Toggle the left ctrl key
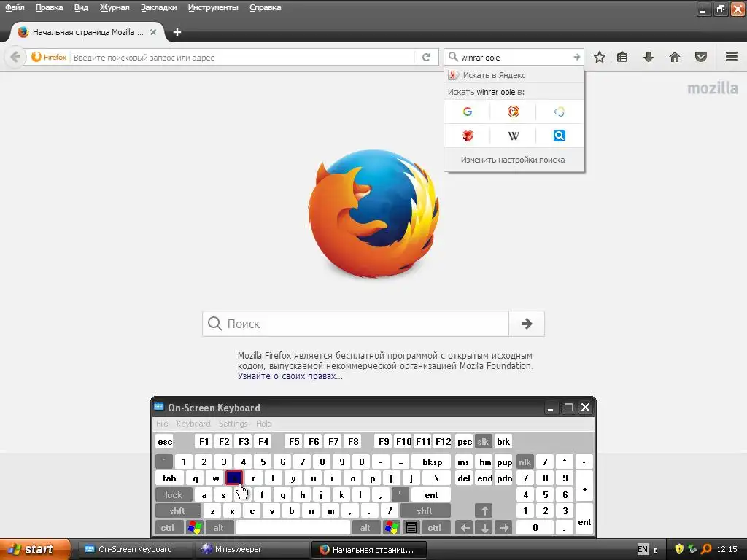 tap(169, 528)
